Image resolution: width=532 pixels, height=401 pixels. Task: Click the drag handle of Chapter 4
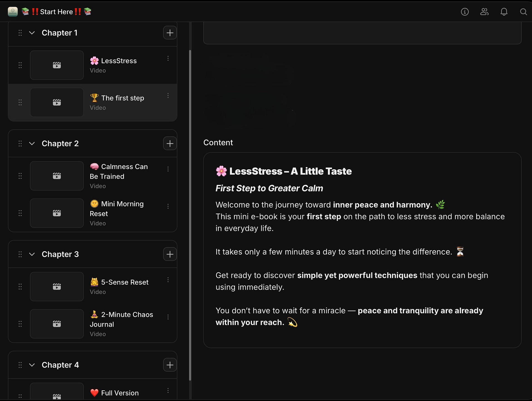pyautogui.click(x=20, y=365)
